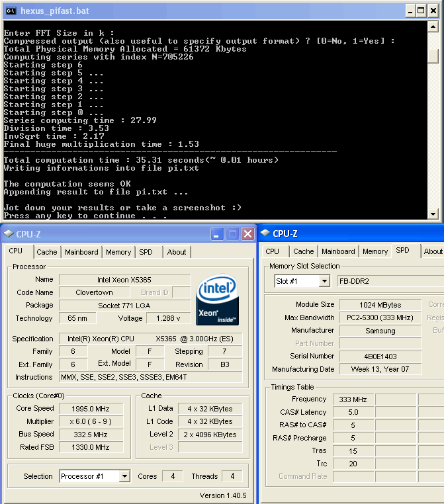444x504 pixels.
Task: Open the Mainboard tab in left CPU-Z window
Action: pyautogui.click(x=81, y=252)
